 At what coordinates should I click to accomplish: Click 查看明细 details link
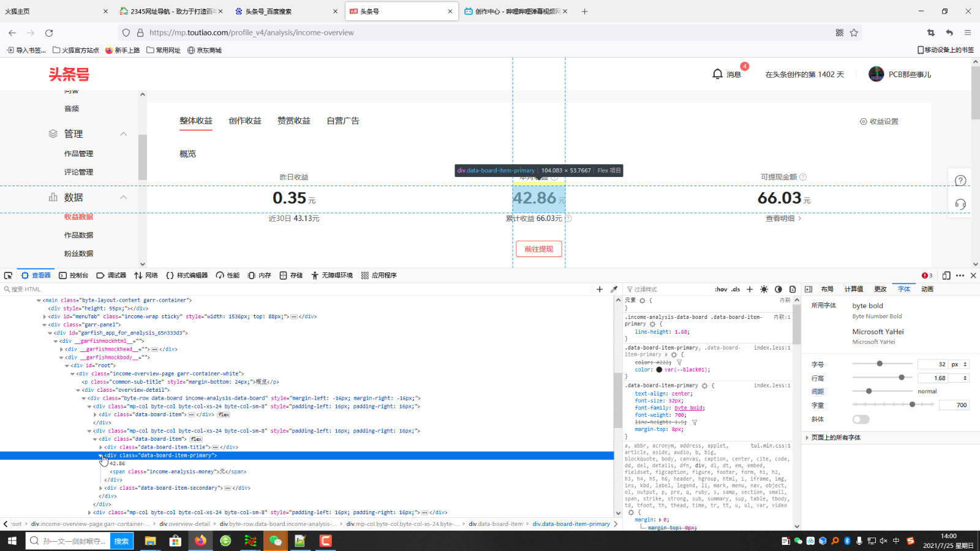pos(783,218)
